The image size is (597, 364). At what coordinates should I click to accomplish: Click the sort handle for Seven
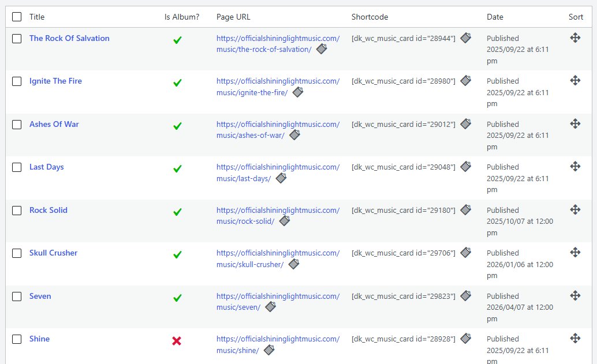pyautogui.click(x=575, y=295)
